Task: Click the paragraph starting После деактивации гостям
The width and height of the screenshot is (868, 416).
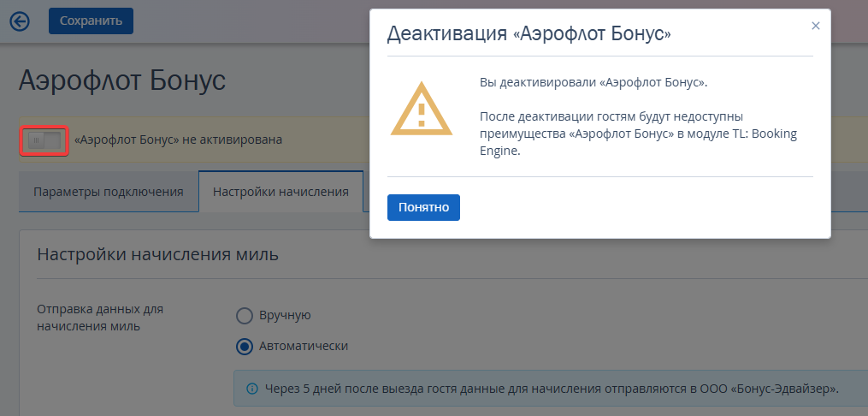Action: (x=638, y=134)
